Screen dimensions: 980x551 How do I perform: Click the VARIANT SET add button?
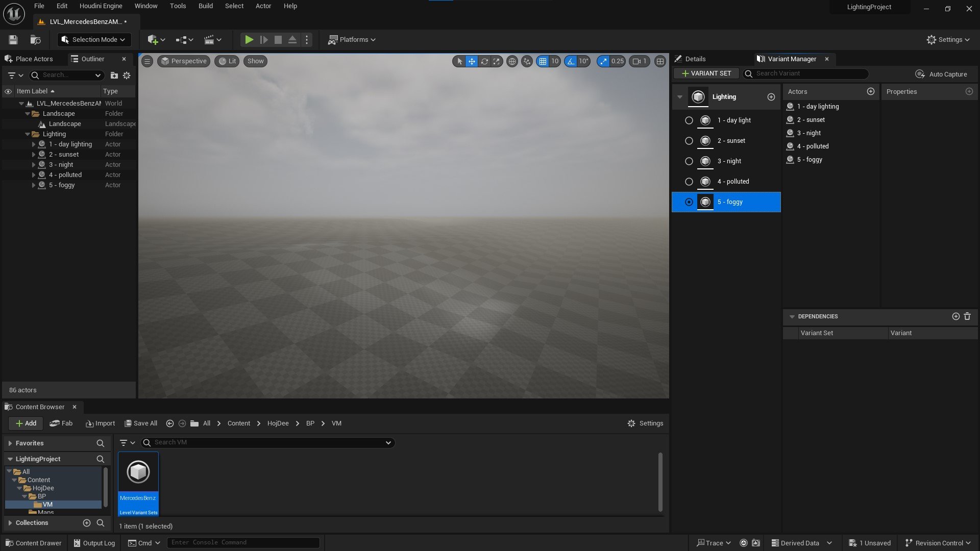[706, 73]
